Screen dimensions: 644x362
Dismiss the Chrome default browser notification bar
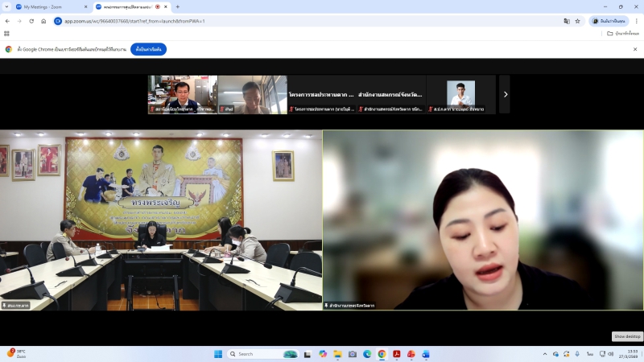634,49
